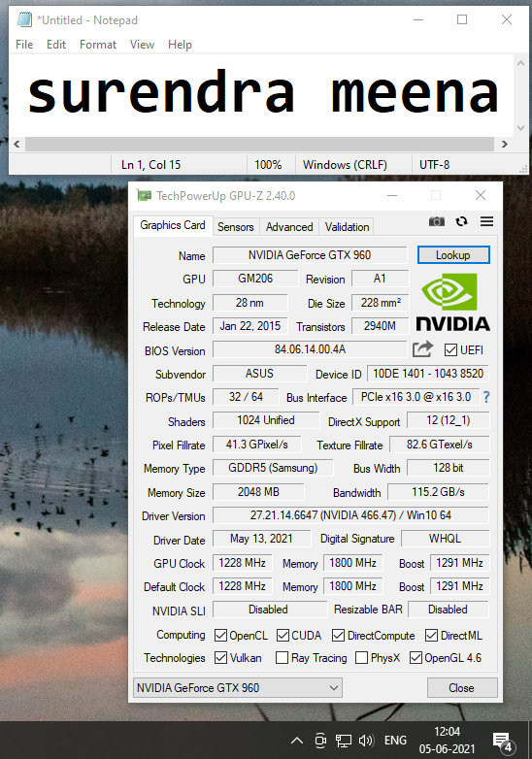
Task: Click the Bus Interface question mark icon
Action: 486,397
